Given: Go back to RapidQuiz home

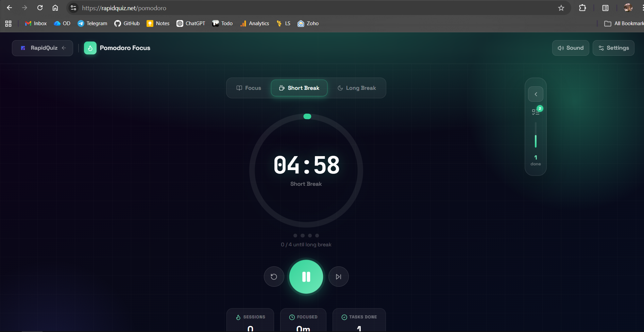Looking at the screenshot, I should tap(43, 48).
